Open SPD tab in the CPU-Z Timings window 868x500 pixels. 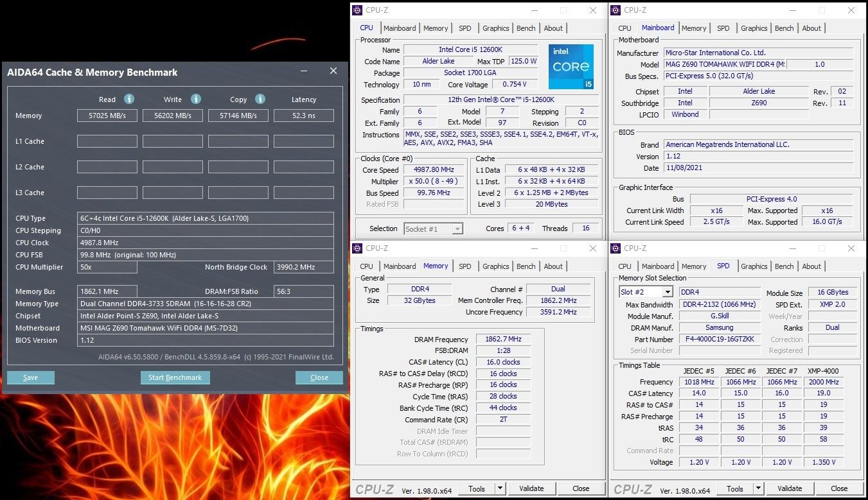pyautogui.click(x=465, y=266)
